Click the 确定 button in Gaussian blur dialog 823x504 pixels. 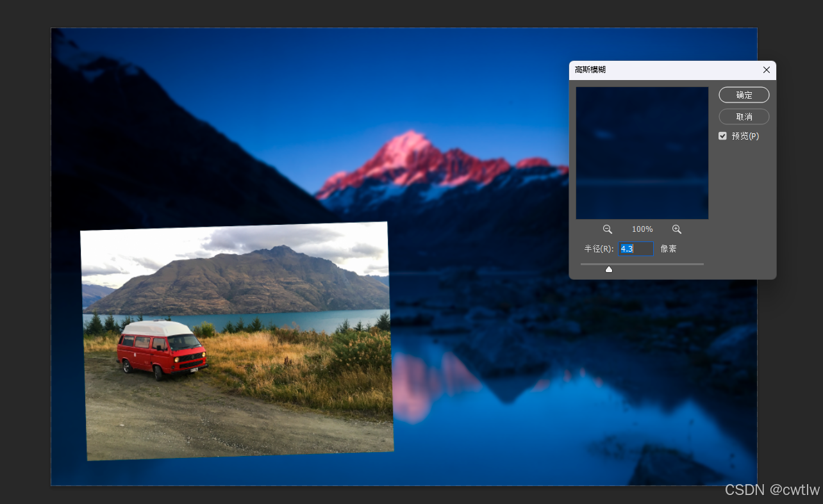(x=744, y=95)
